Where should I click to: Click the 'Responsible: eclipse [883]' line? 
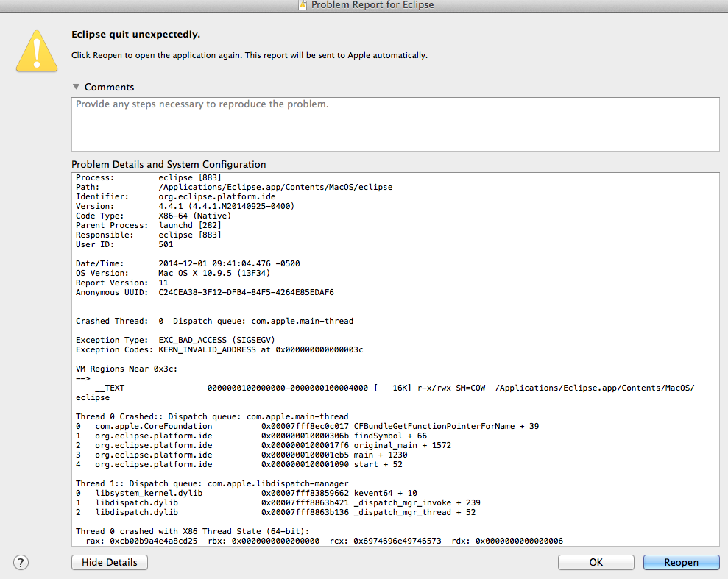pos(149,235)
